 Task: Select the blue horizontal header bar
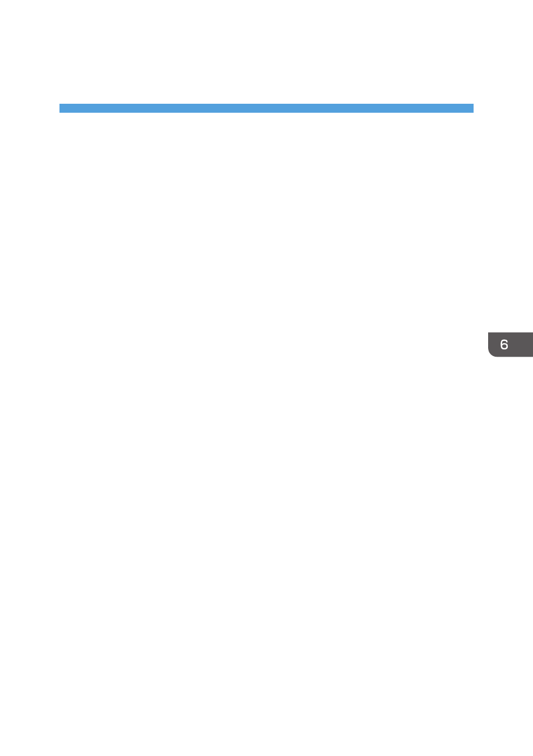(266, 108)
